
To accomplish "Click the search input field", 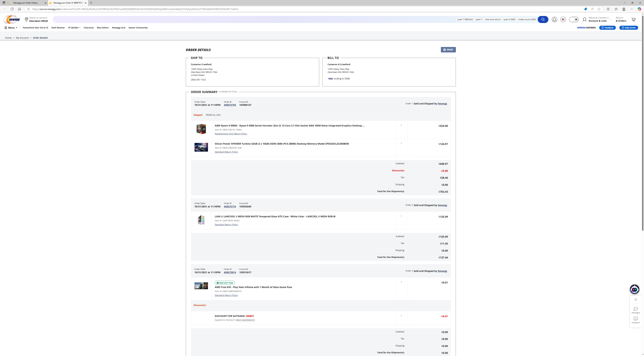I will pyautogui.click(x=250, y=19).
